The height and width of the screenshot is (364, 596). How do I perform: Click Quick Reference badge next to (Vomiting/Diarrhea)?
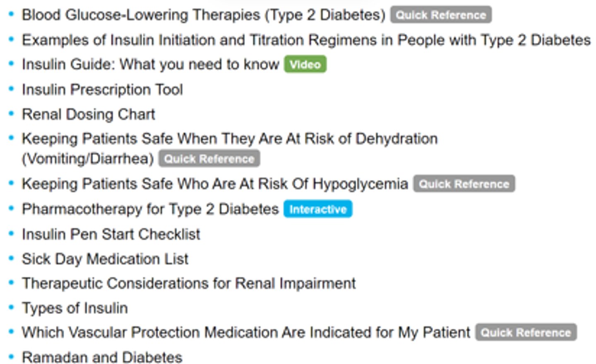(x=209, y=159)
